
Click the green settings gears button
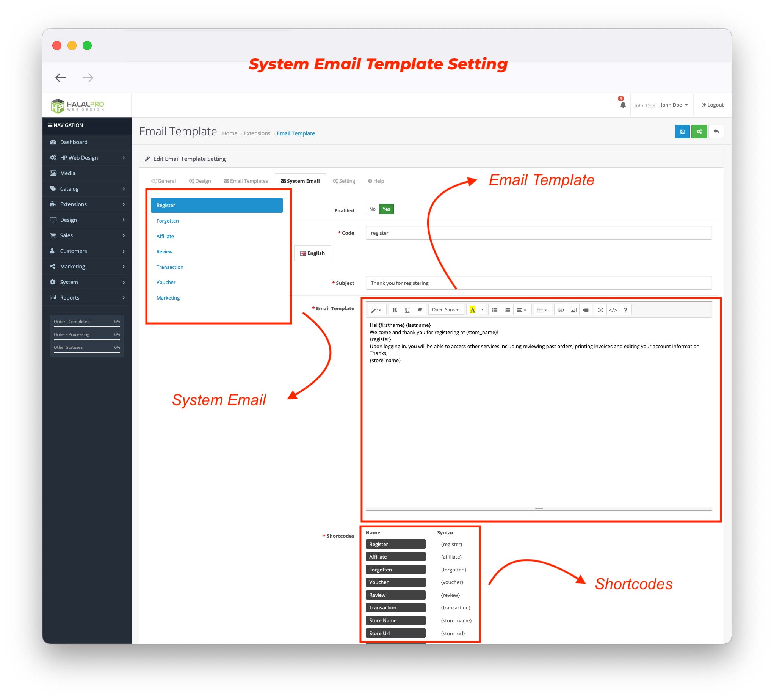[699, 132]
